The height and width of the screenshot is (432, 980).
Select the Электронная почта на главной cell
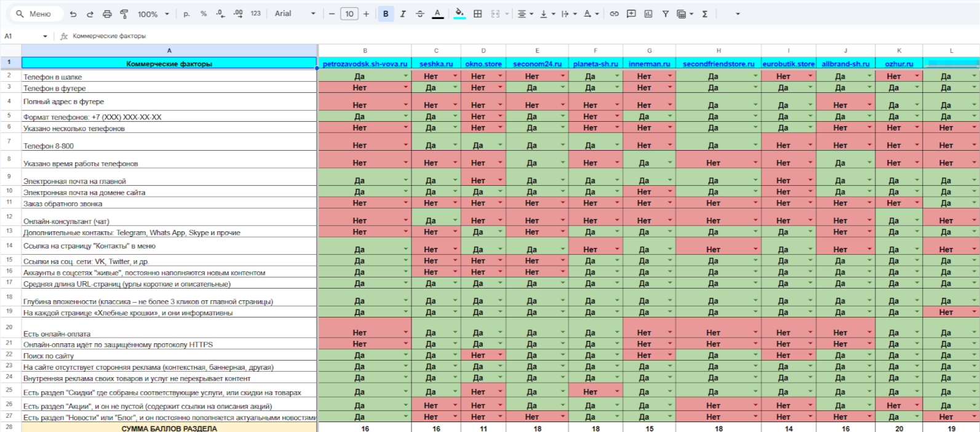[x=169, y=177]
